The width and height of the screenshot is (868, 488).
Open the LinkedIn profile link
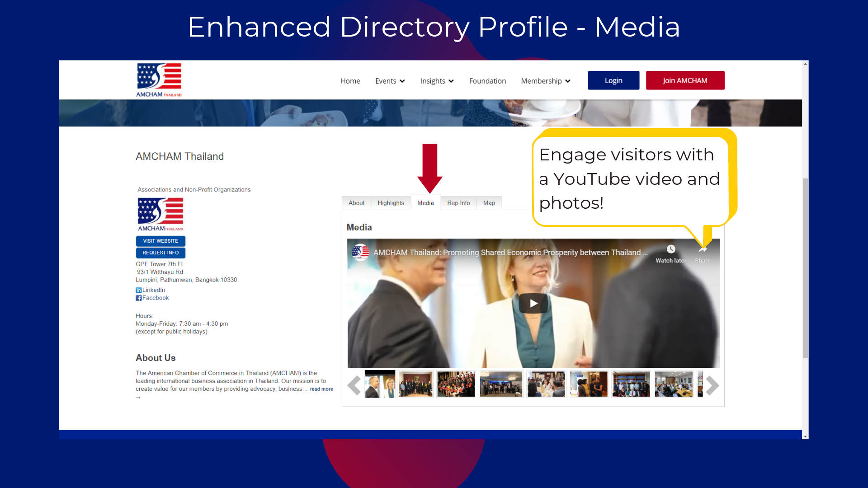point(154,290)
